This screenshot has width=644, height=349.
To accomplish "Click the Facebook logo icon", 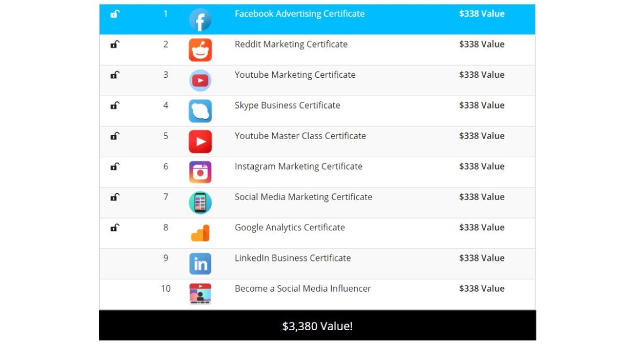I will coord(200,20).
